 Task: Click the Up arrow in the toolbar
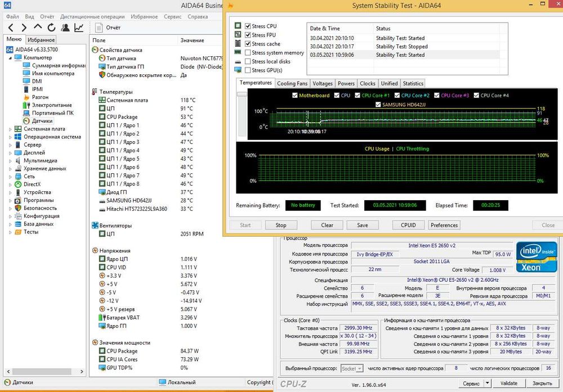(38, 27)
